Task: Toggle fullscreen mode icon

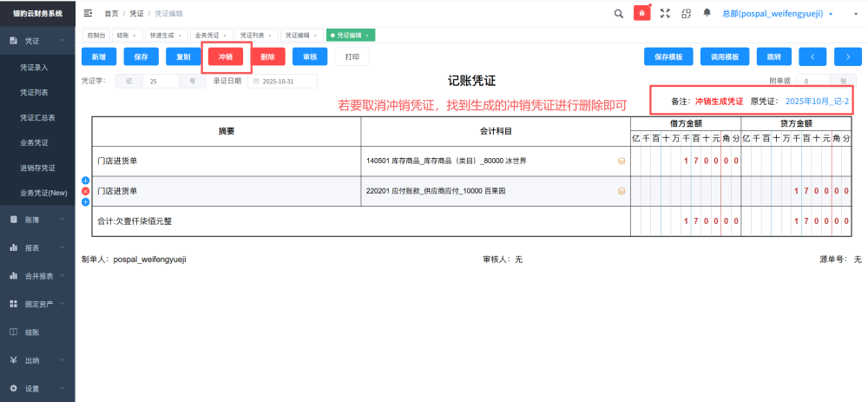Action: pyautogui.click(x=666, y=14)
